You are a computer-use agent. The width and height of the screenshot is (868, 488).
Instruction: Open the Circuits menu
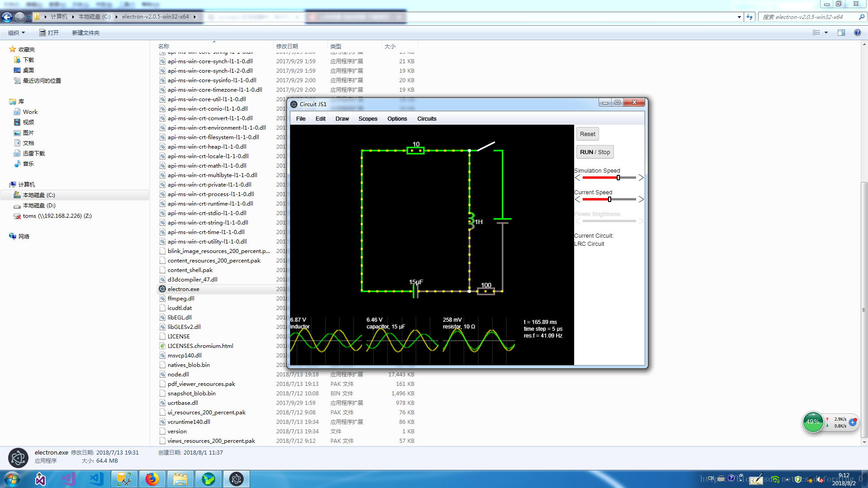tap(426, 119)
